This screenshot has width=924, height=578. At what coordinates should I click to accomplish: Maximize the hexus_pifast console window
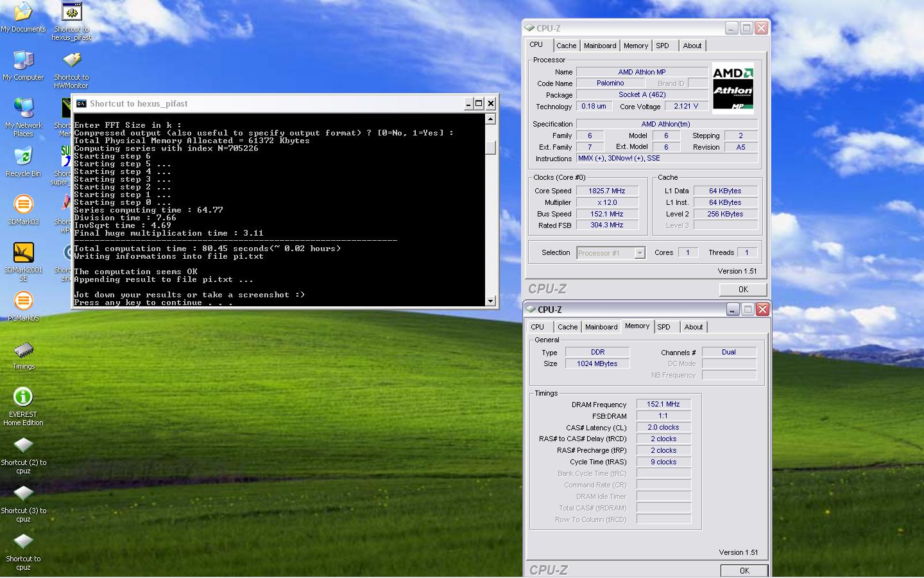479,103
